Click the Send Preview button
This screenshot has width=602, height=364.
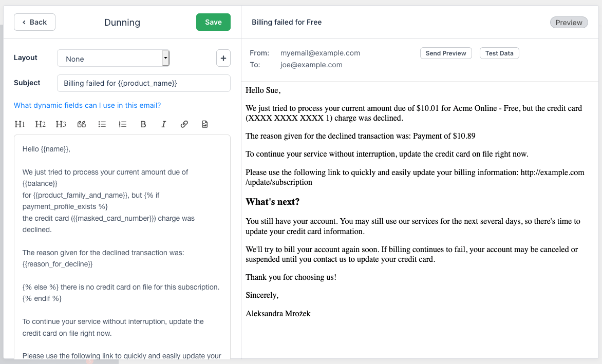click(x=446, y=53)
